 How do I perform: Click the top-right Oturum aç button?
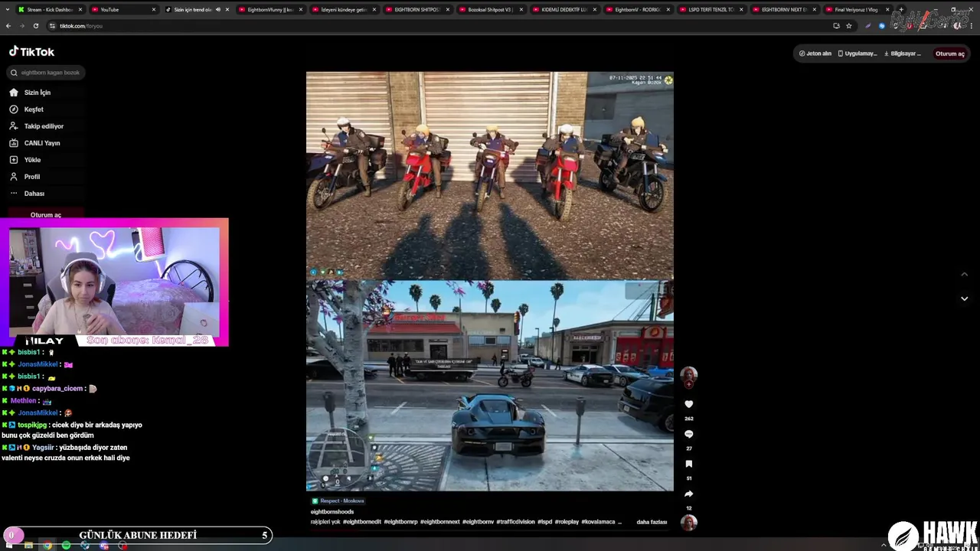tap(950, 54)
